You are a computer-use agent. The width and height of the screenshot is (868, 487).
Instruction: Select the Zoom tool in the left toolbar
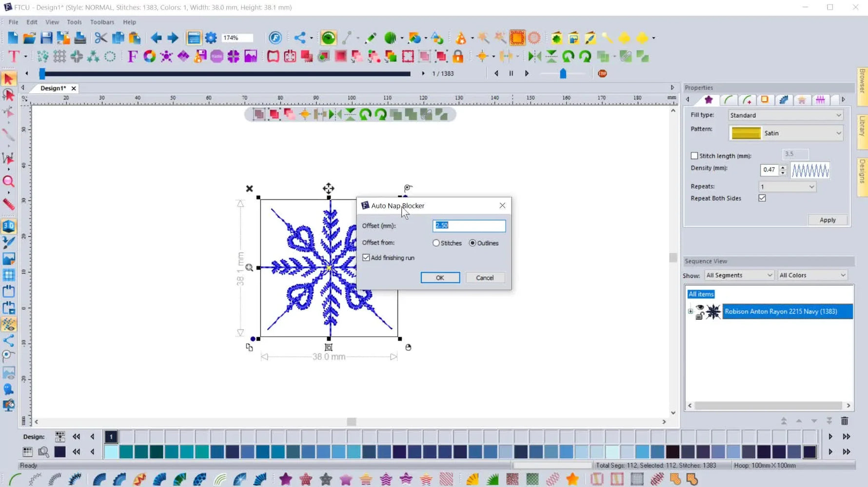pyautogui.click(x=9, y=182)
